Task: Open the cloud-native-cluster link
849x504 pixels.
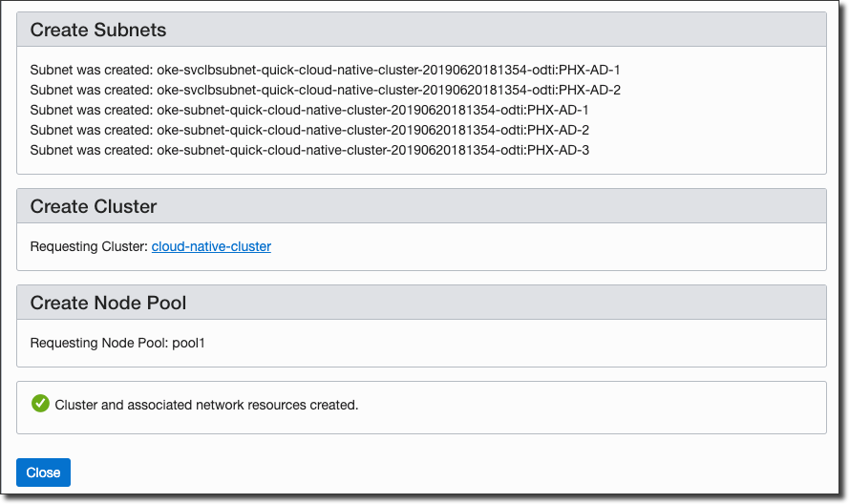Action: (x=211, y=246)
